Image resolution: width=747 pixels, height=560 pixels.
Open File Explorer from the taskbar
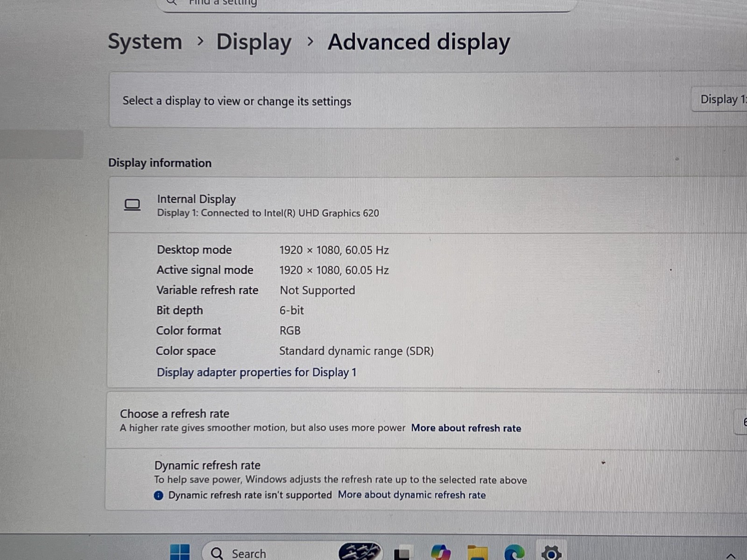pos(477,553)
